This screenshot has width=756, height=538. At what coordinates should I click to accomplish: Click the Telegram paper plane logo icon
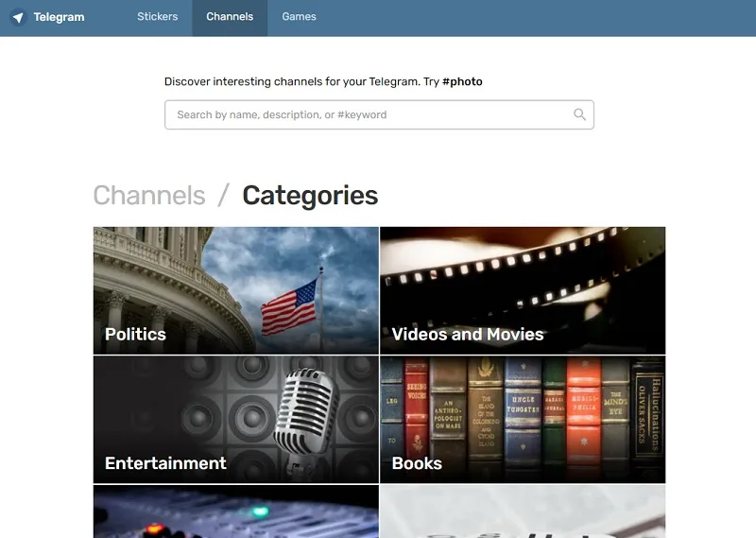point(18,17)
